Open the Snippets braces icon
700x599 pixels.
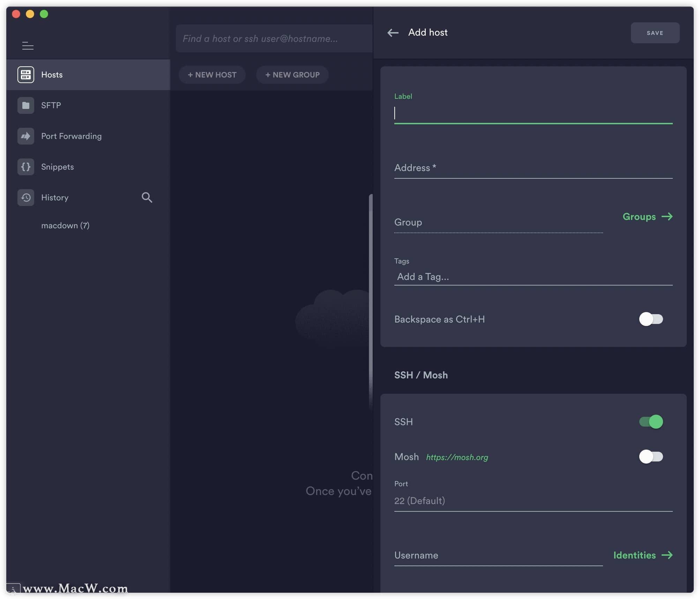[x=26, y=167]
